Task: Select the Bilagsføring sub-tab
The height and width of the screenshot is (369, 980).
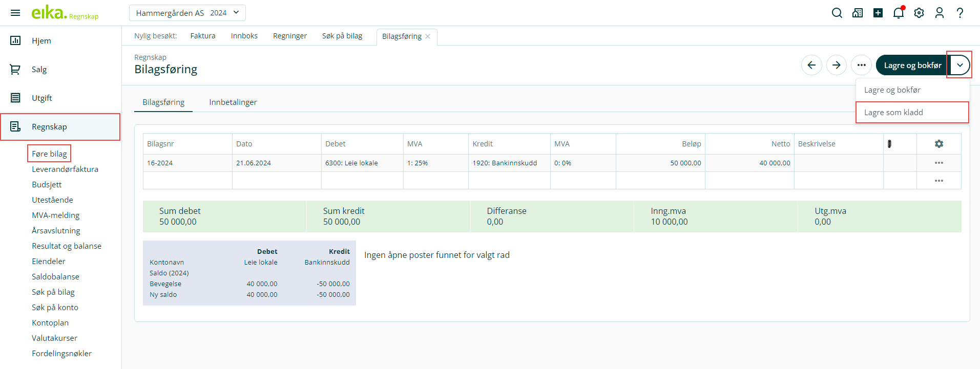Action: (x=163, y=102)
